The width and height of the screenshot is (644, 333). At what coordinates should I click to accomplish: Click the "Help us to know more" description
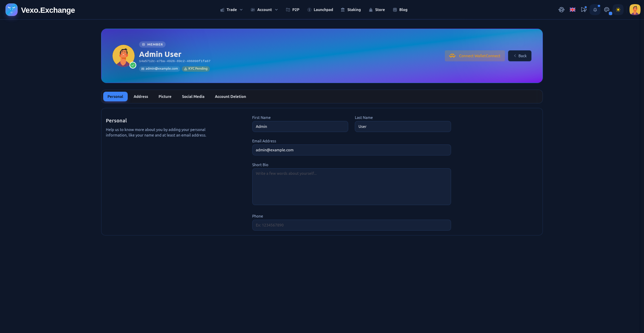click(x=156, y=132)
